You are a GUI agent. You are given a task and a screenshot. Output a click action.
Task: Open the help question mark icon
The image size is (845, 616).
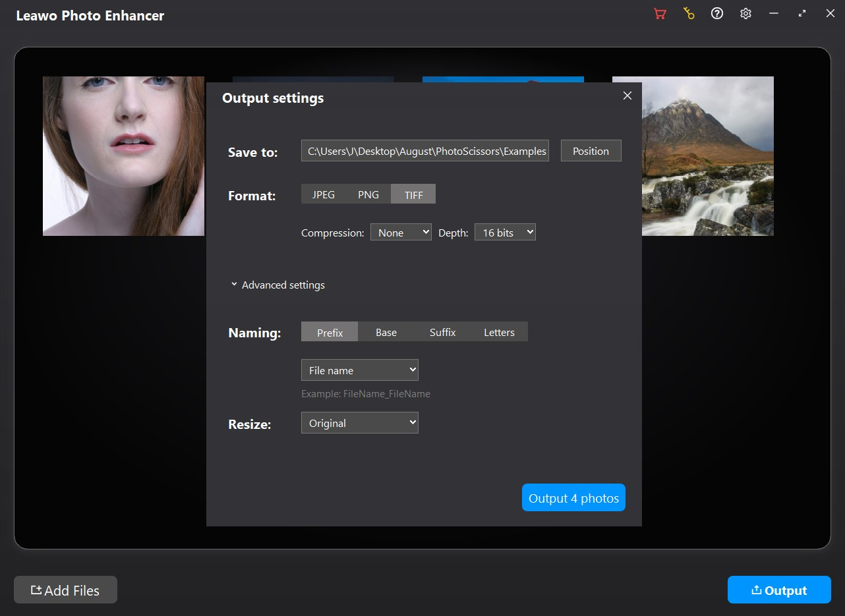tap(717, 14)
